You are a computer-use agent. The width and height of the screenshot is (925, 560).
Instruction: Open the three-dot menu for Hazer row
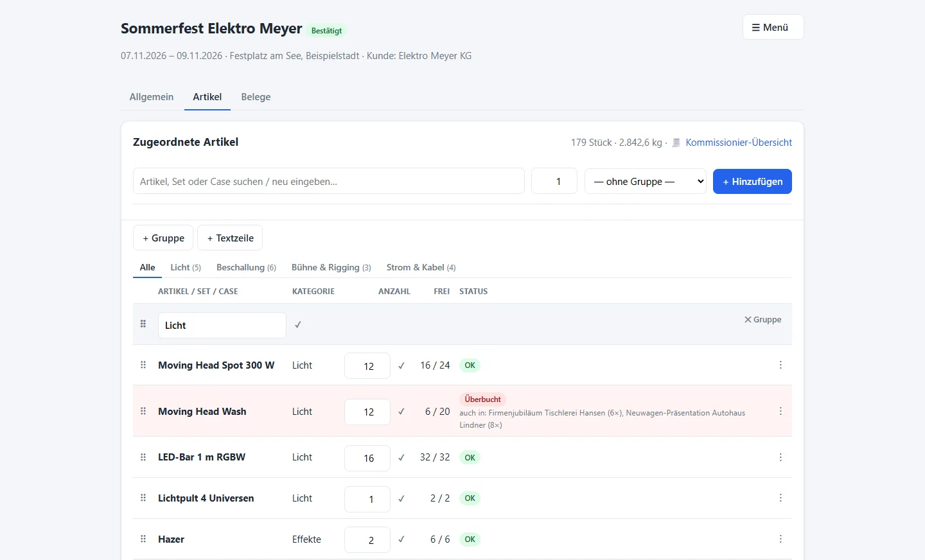coord(780,539)
